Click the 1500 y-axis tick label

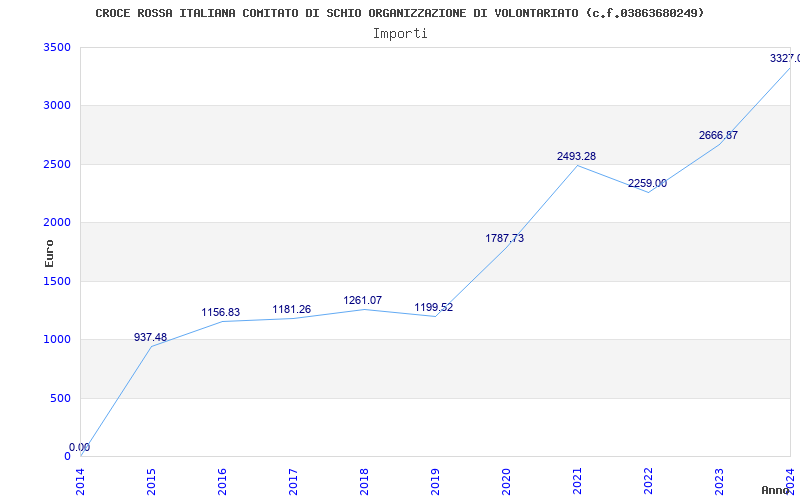tap(57, 281)
